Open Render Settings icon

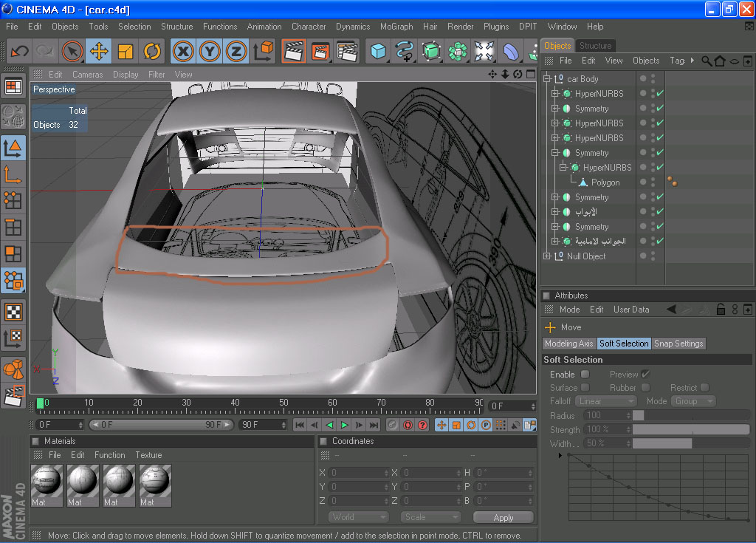tap(347, 51)
